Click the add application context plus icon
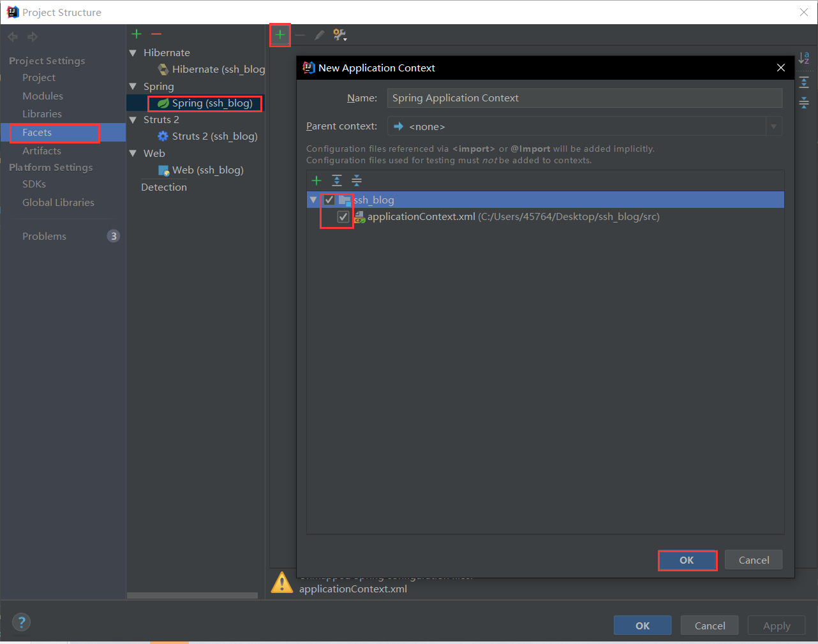The width and height of the screenshot is (818, 644). [280, 34]
